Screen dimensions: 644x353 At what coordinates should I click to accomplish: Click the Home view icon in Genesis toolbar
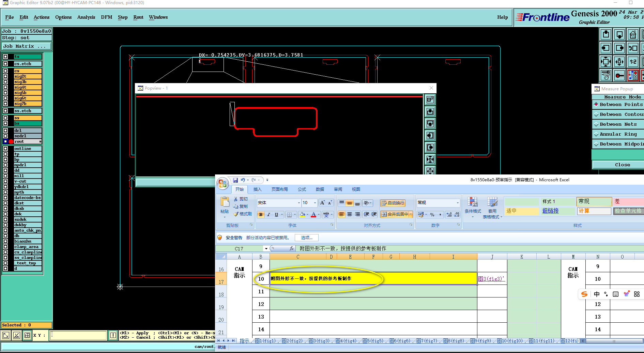pos(633,34)
